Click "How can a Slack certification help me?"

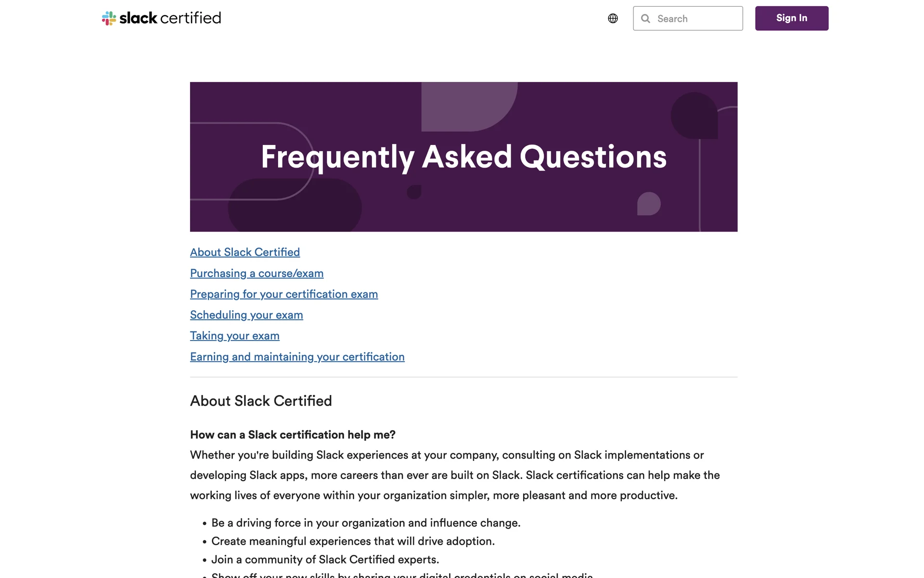tap(293, 435)
